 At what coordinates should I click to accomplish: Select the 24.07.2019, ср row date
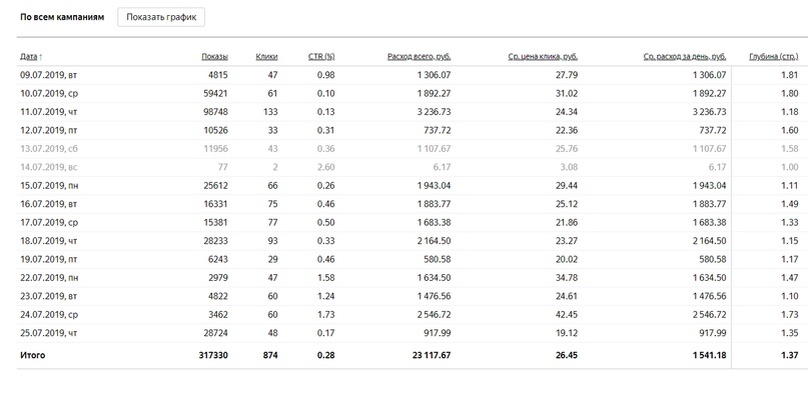coord(48,315)
